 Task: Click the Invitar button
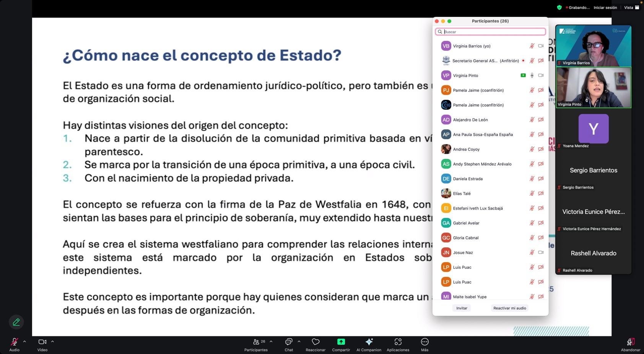(x=462, y=308)
